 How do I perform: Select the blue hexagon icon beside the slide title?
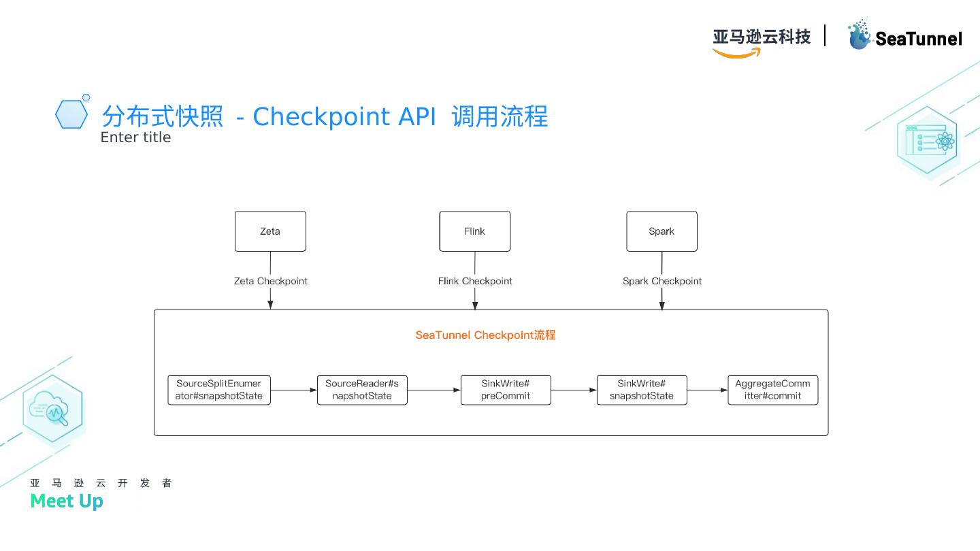[x=72, y=112]
